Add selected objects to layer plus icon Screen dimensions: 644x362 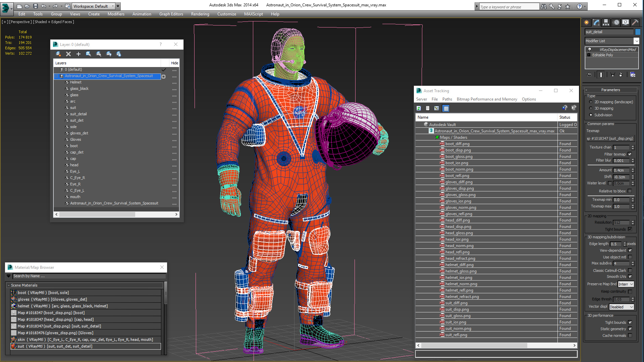pyautogui.click(x=78, y=54)
